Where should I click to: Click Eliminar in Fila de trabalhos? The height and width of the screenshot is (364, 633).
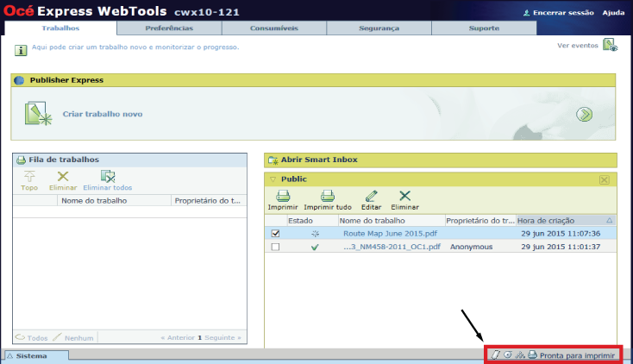coord(63,180)
